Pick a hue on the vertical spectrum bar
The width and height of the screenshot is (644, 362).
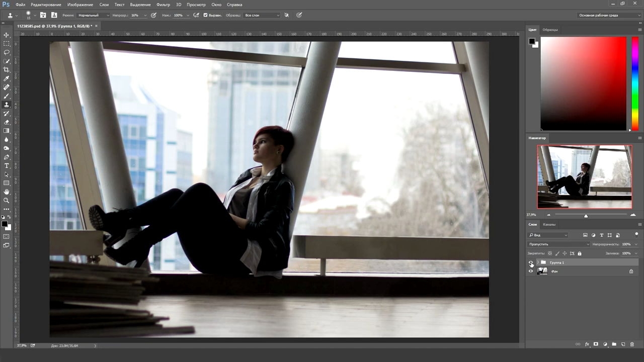(x=635, y=83)
